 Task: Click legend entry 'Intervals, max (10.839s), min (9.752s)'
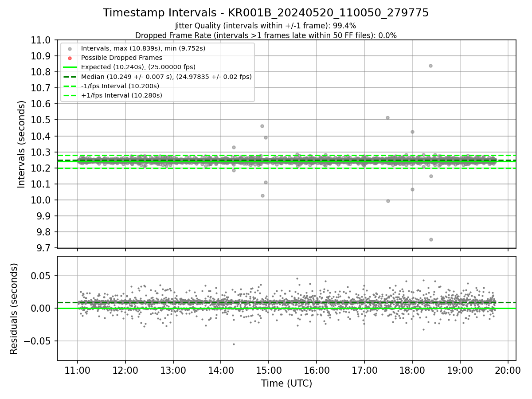click(143, 48)
